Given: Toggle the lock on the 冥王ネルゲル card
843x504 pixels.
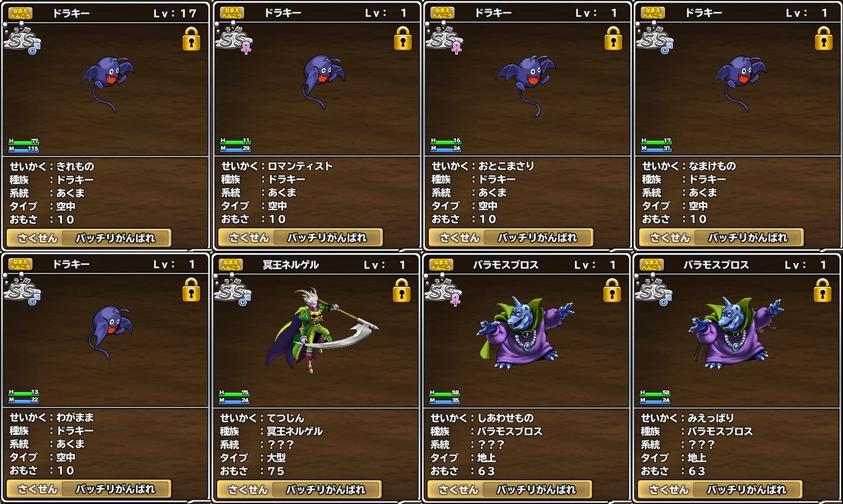Looking at the screenshot, I should click(x=402, y=290).
